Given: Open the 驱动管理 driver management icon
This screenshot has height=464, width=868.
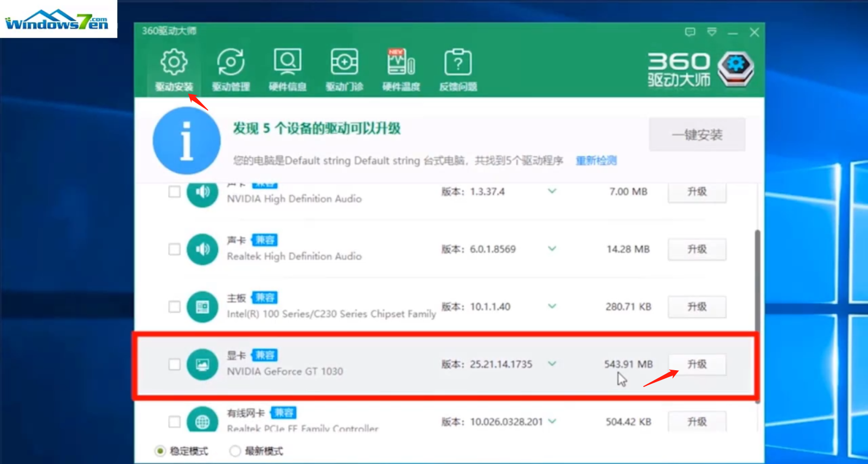Looking at the screenshot, I should 231,70.
